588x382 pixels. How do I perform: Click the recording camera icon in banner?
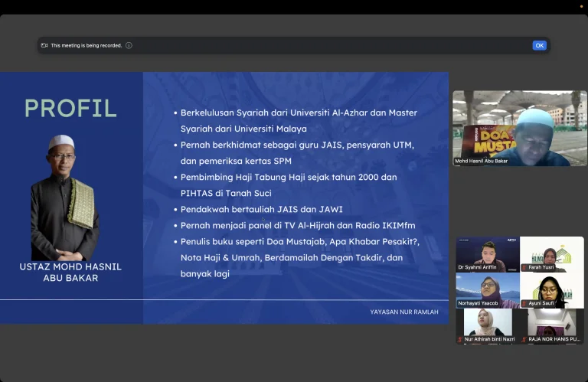44,45
